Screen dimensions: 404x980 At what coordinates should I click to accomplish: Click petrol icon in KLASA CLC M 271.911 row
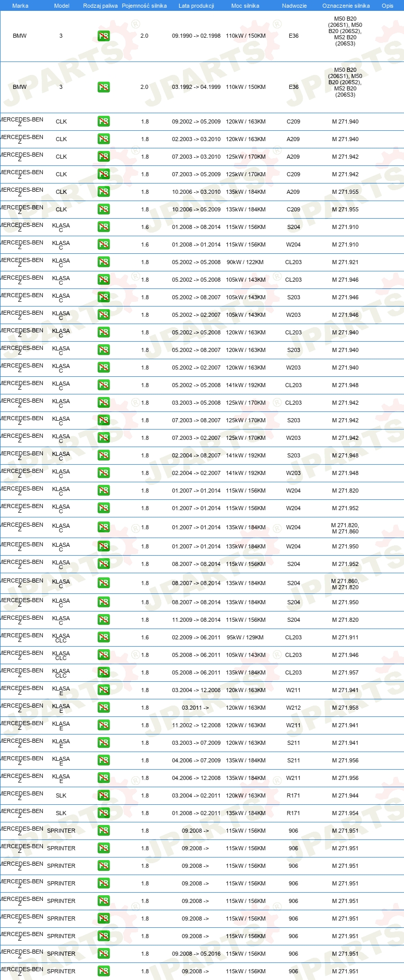pos(103,637)
